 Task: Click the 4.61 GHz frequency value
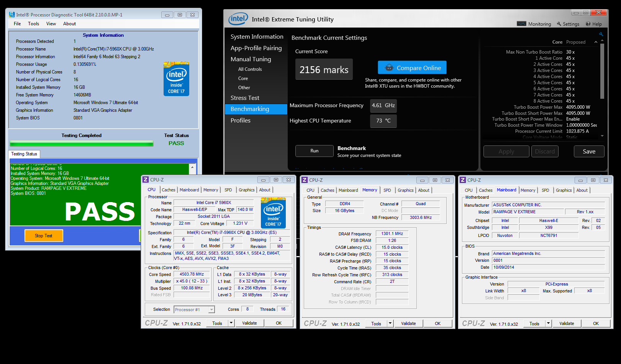(383, 105)
